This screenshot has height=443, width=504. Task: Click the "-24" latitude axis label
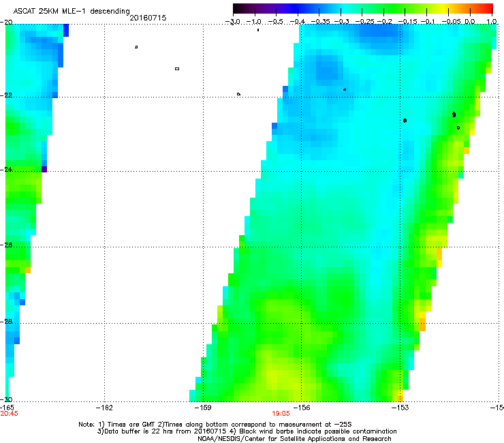pos(6,170)
